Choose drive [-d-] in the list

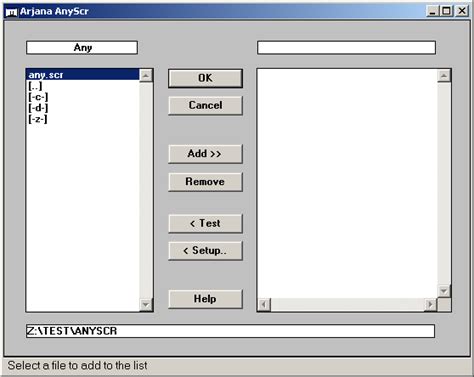(83, 108)
